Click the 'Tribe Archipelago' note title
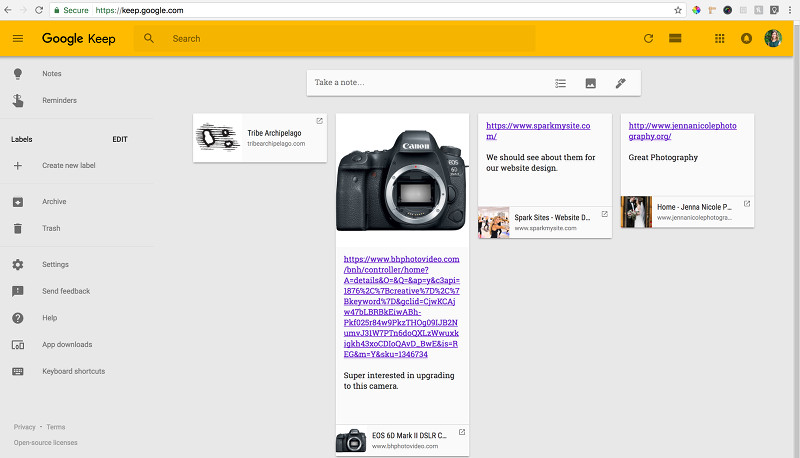 click(274, 133)
